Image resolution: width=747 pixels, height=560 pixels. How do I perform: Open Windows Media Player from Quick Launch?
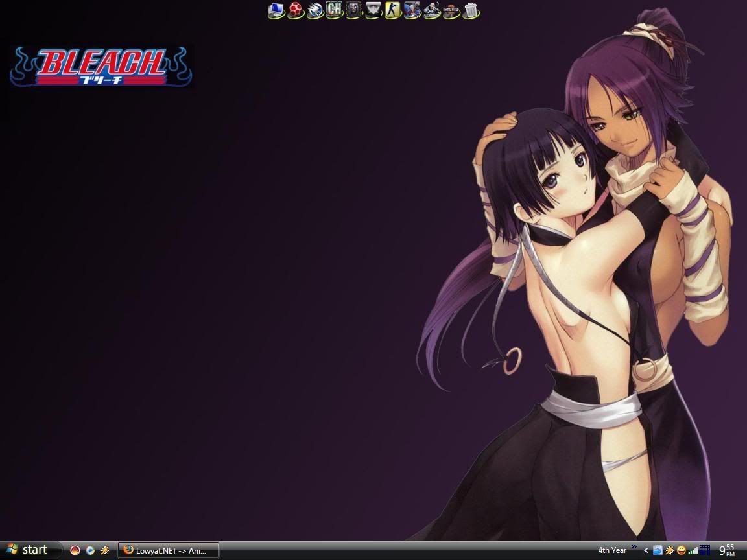90,550
